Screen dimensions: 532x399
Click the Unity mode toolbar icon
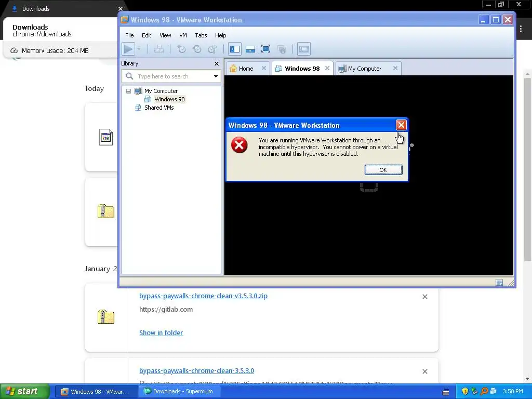[282, 49]
